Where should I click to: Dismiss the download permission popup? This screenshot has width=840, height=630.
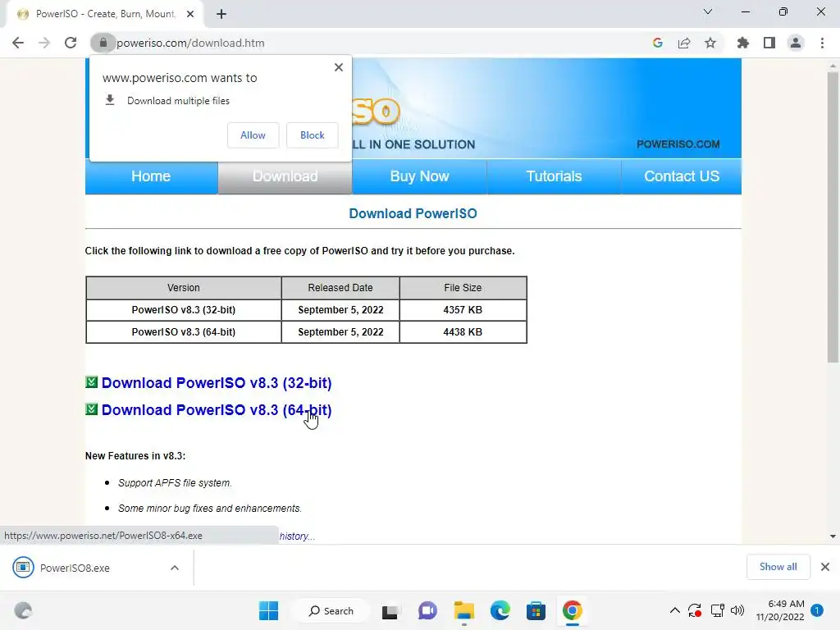coord(339,67)
